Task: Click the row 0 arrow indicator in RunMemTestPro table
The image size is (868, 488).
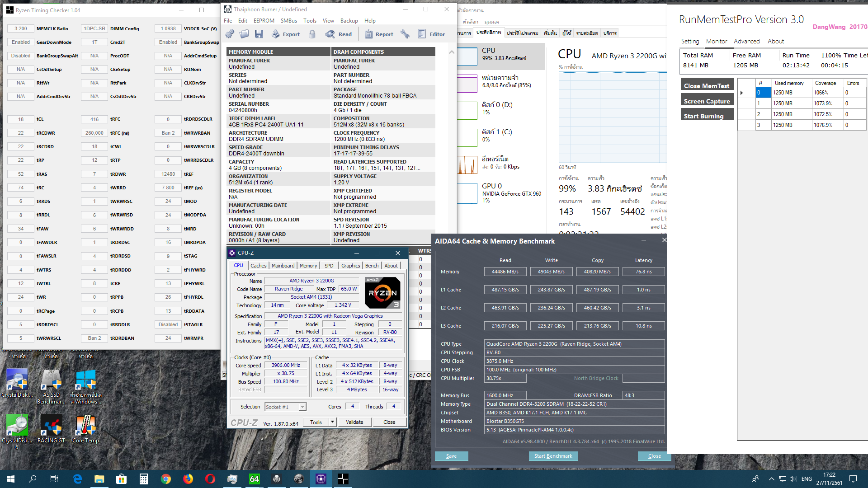Action: [x=741, y=93]
